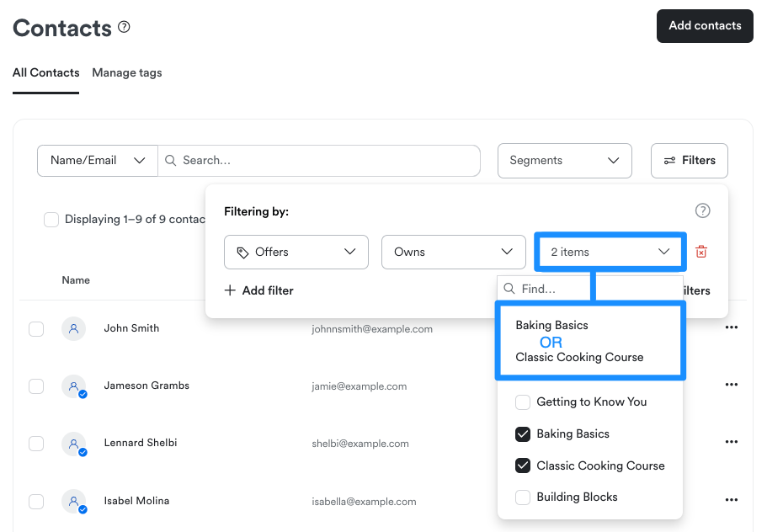Viewport: 767px width, 532px height.
Task: Select Lennard Shelbi's row checkbox
Action: point(36,444)
